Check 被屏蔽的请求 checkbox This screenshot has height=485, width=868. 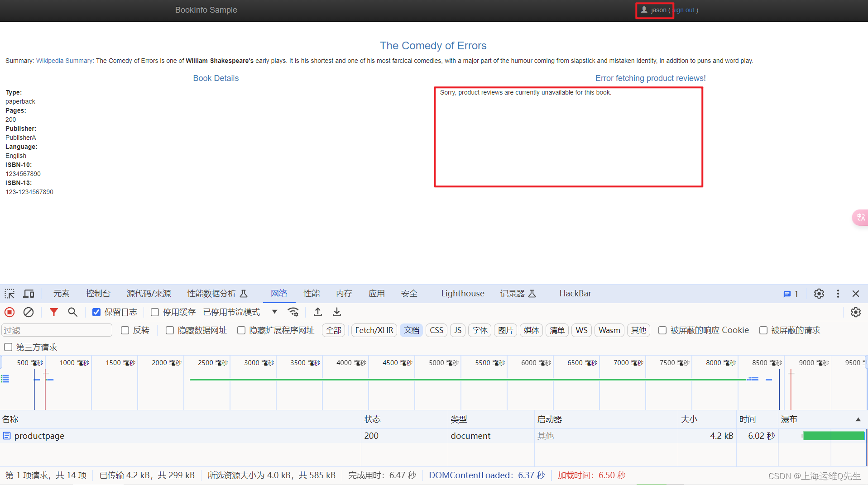pyautogui.click(x=763, y=330)
